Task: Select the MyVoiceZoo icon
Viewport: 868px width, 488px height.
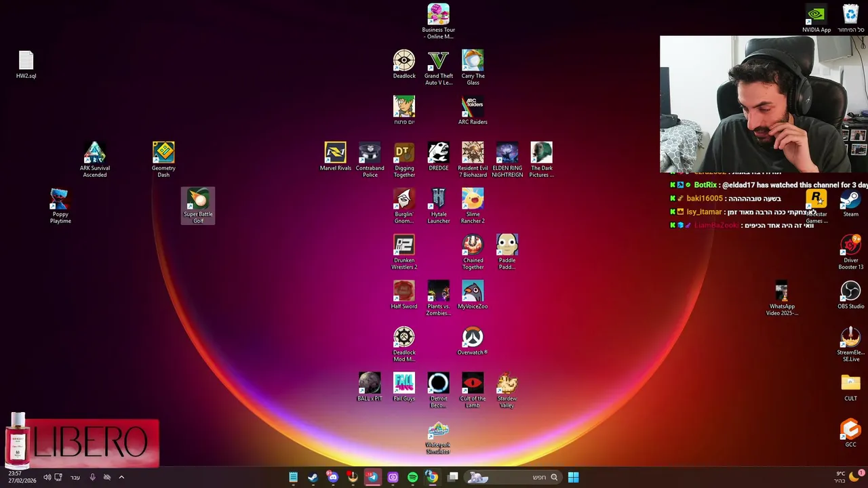Action: pyautogui.click(x=473, y=295)
